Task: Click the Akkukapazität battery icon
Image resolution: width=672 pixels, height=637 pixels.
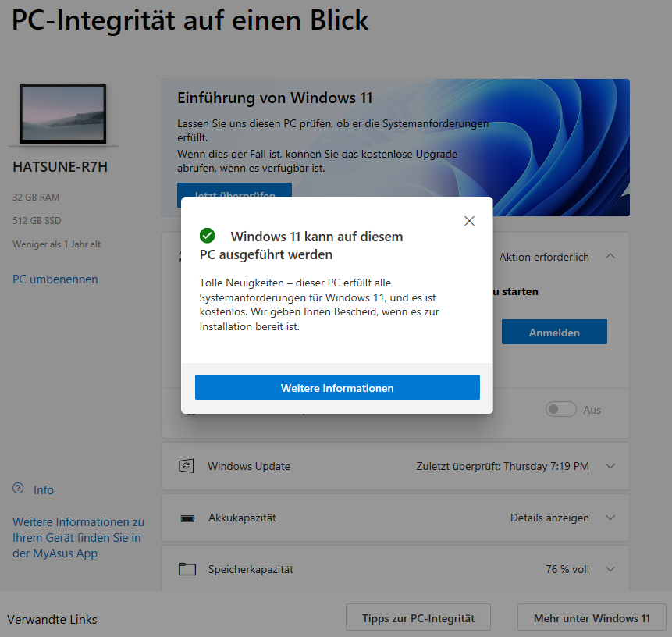Action: [187, 518]
